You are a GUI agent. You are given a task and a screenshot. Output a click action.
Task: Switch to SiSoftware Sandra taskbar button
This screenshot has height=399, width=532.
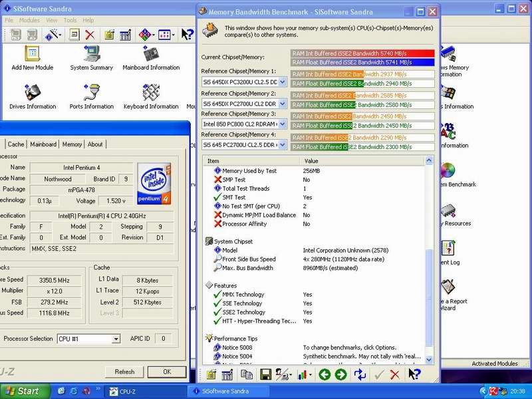click(229, 391)
